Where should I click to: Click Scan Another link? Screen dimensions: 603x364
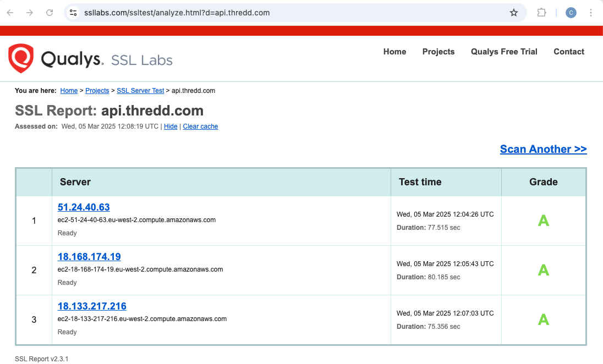[544, 149]
